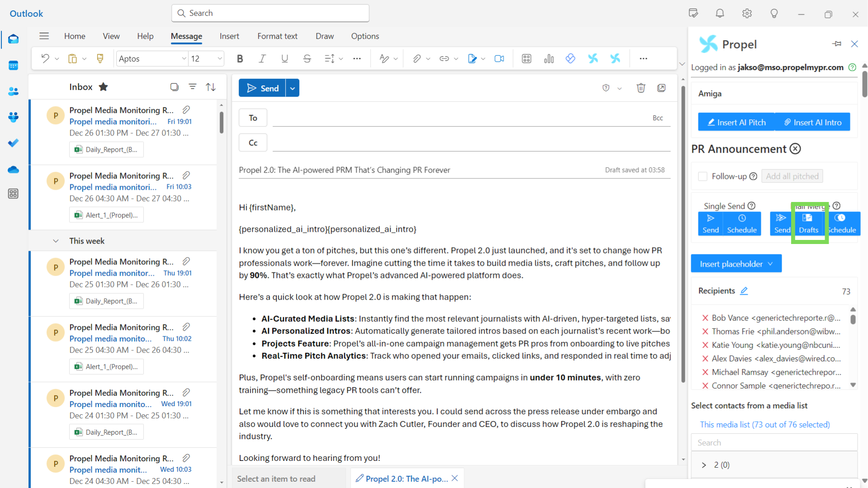Open the Home ribbon tab

[75, 36]
